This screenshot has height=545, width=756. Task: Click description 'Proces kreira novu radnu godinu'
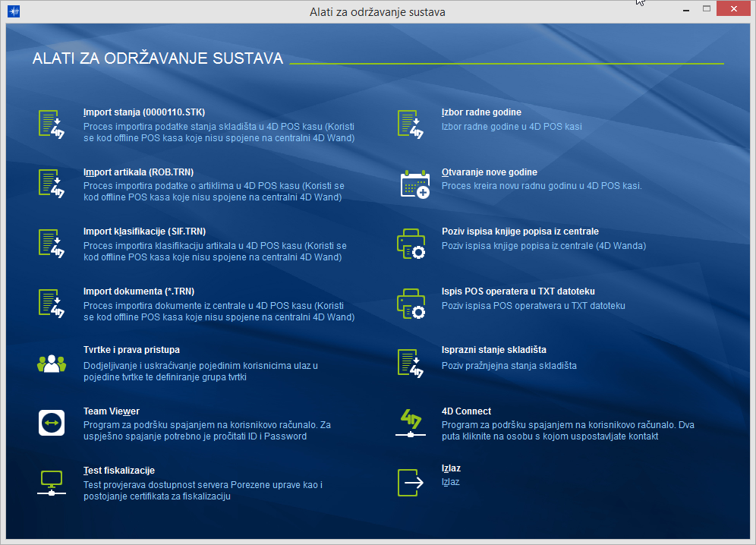[541, 186]
